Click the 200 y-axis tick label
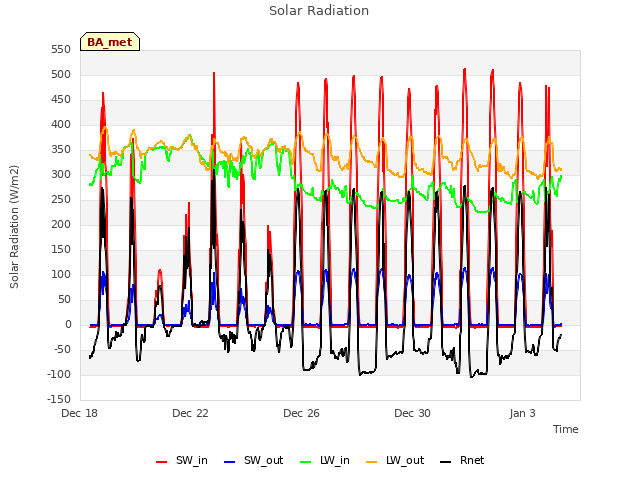Viewport: 640px width, 480px height. click(61, 224)
